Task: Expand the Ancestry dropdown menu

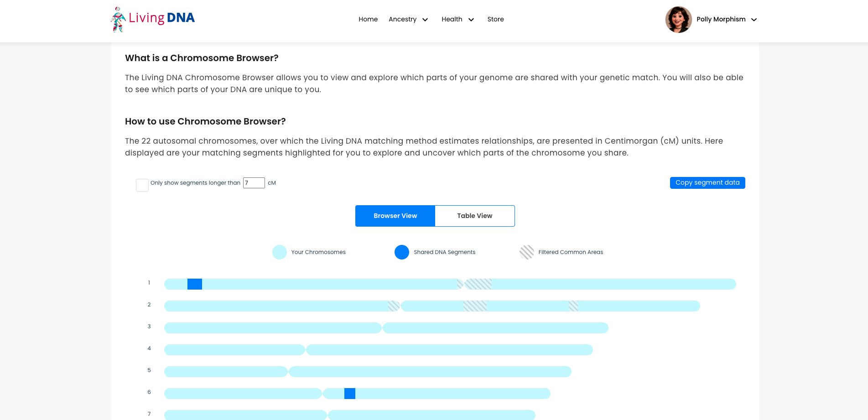Action: pos(408,19)
